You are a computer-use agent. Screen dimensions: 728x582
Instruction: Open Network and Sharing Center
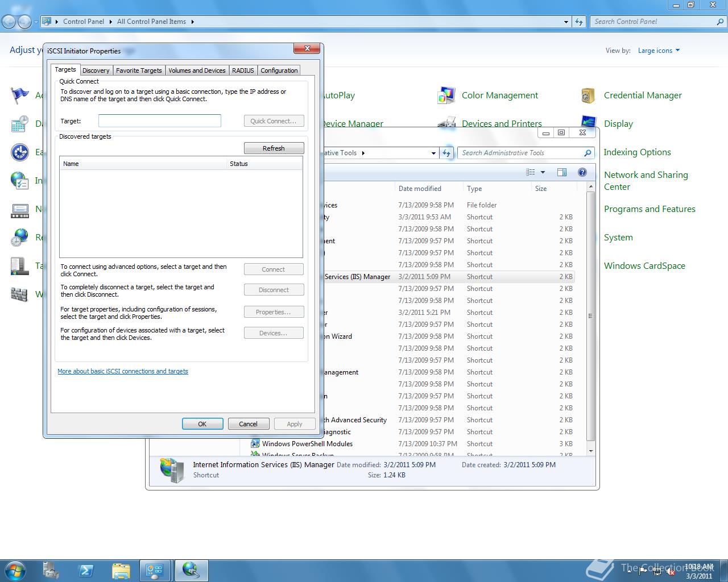(x=646, y=181)
